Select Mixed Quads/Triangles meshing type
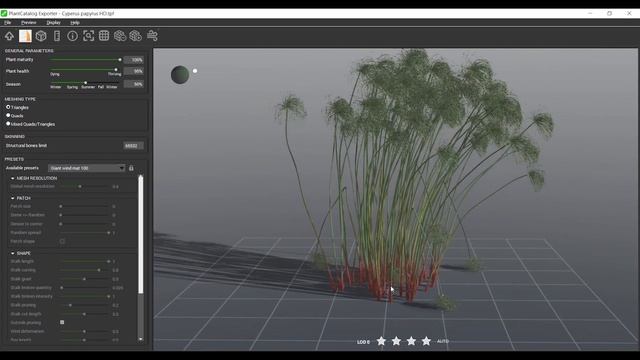 click(x=8, y=124)
